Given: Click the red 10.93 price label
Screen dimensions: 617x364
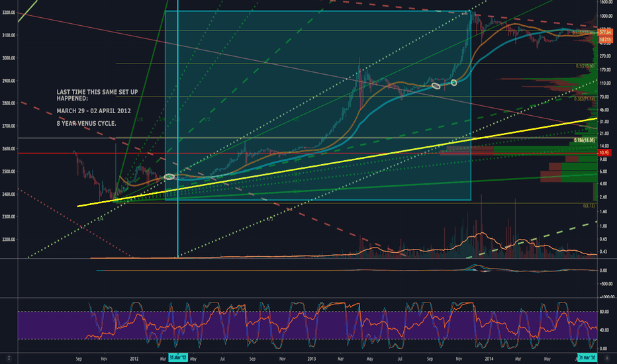Looking at the screenshot, I should click(x=604, y=152).
